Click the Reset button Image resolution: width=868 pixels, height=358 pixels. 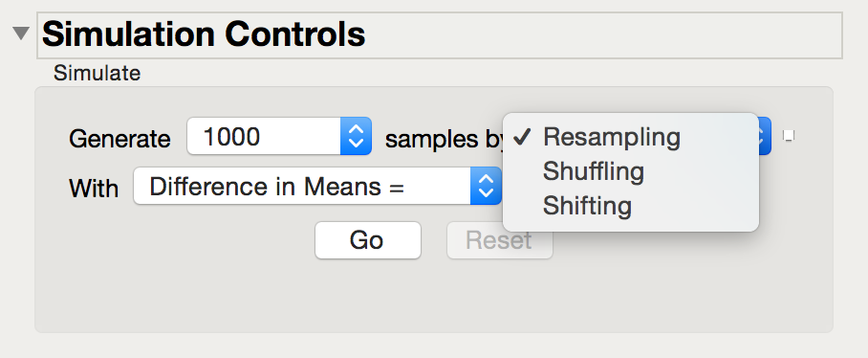[499, 240]
